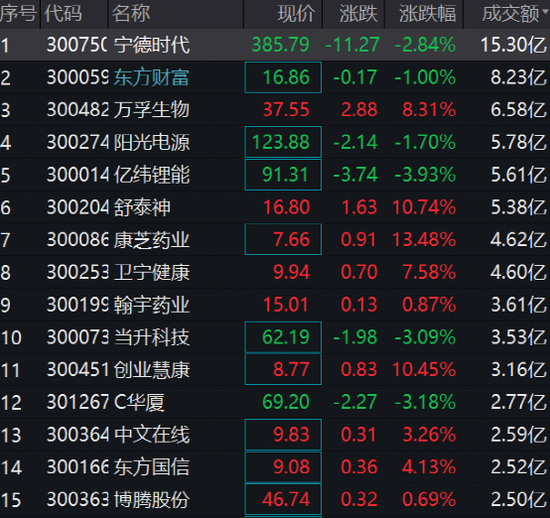This screenshot has height=518, width=550.
Task: Select stock 舒泰神
Action: coord(142,207)
